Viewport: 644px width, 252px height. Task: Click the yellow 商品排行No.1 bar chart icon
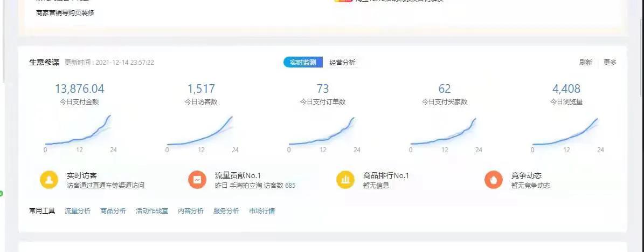pos(345,180)
